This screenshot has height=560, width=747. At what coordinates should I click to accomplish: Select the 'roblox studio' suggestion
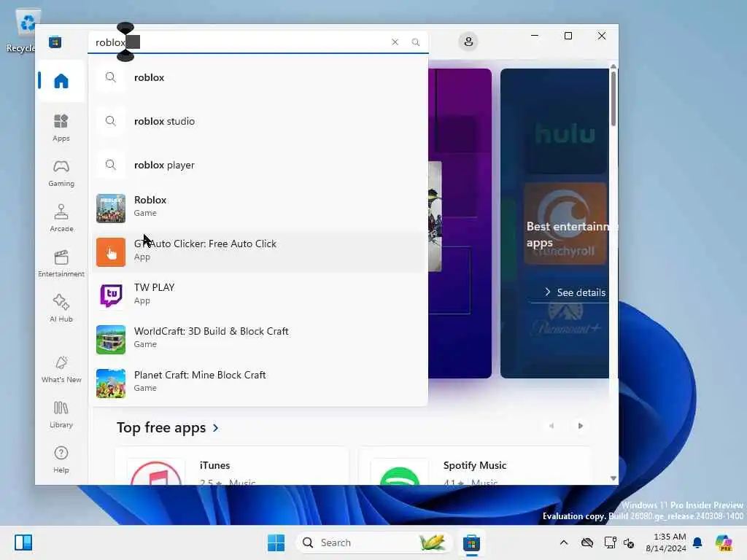258,121
